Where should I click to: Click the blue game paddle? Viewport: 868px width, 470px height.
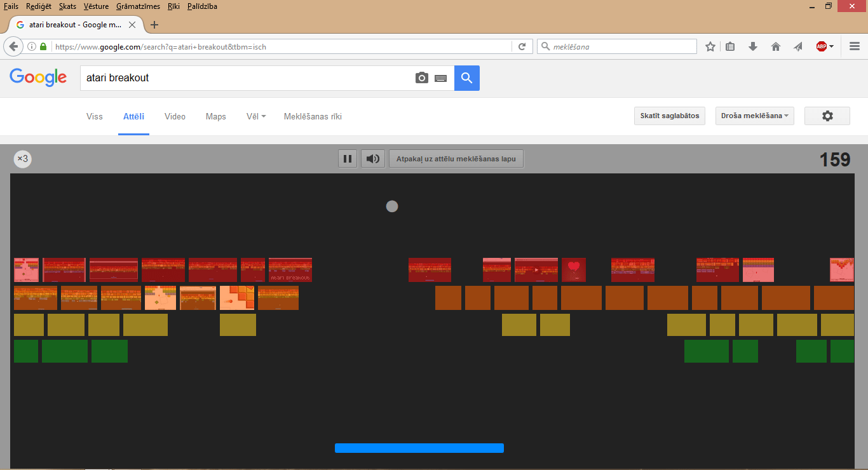[419, 448]
